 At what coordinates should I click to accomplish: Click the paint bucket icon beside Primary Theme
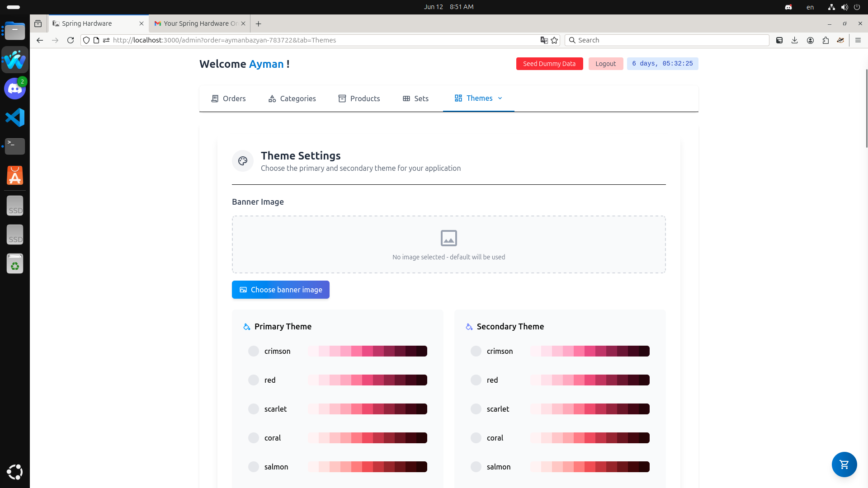[246, 327]
